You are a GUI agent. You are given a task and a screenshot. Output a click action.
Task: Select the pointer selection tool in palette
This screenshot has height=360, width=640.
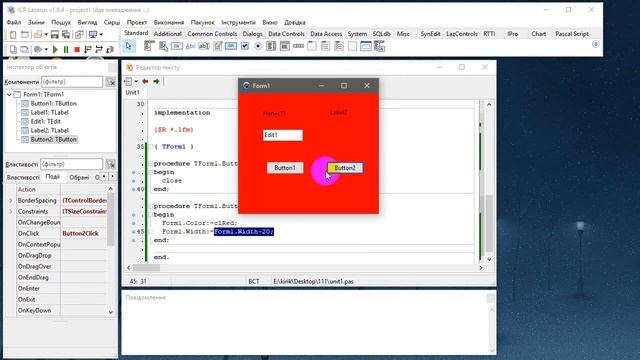129,47
